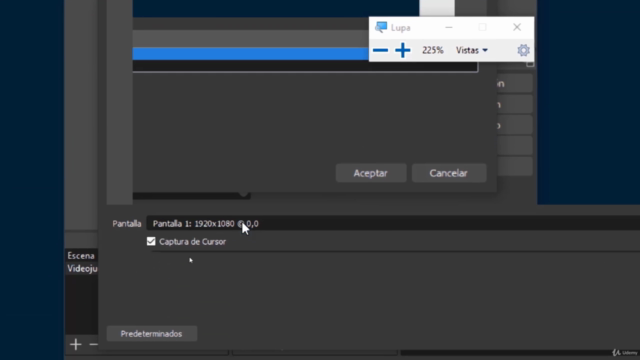This screenshot has height=360, width=640.
Task: Click the Pantalla label
Action: tap(127, 224)
